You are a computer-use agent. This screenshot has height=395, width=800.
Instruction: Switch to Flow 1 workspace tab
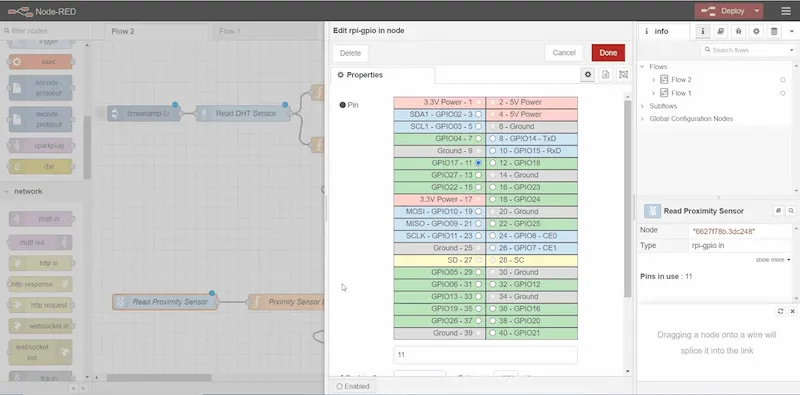pyautogui.click(x=264, y=31)
